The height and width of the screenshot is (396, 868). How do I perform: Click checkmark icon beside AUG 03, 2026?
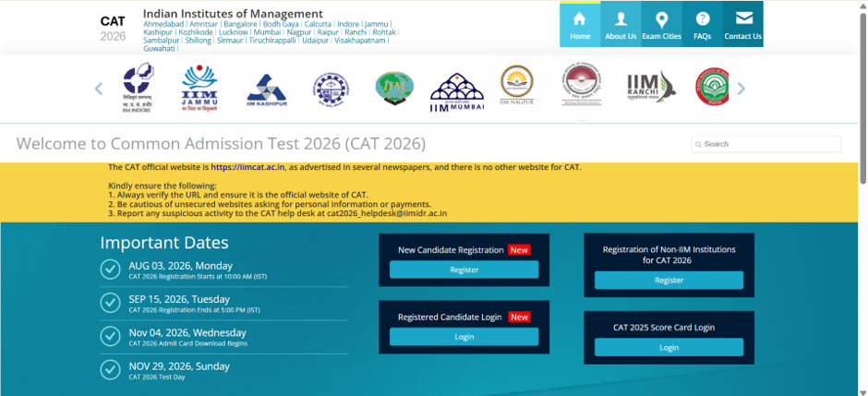tap(110, 270)
